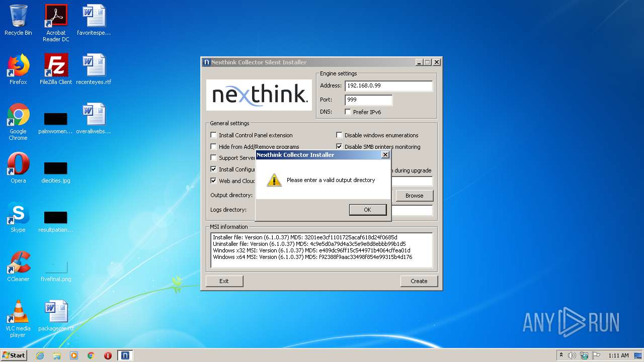The width and height of the screenshot is (644, 362).
Task: Launch Skype desktop shortcut
Action: click(x=18, y=217)
